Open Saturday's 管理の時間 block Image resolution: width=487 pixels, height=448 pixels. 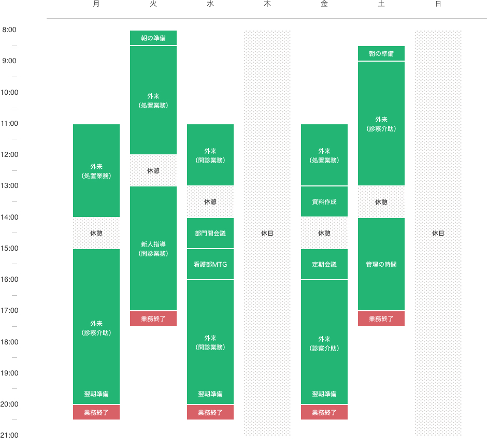381,264
